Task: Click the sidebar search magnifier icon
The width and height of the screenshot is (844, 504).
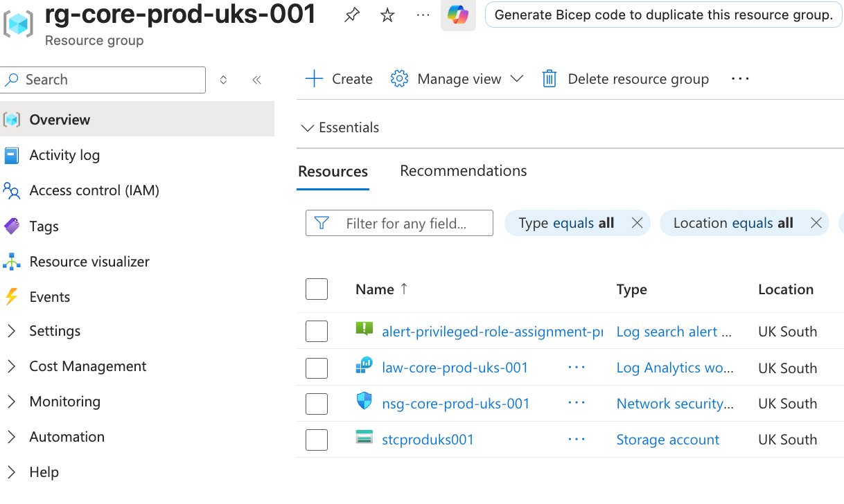Action: point(12,80)
